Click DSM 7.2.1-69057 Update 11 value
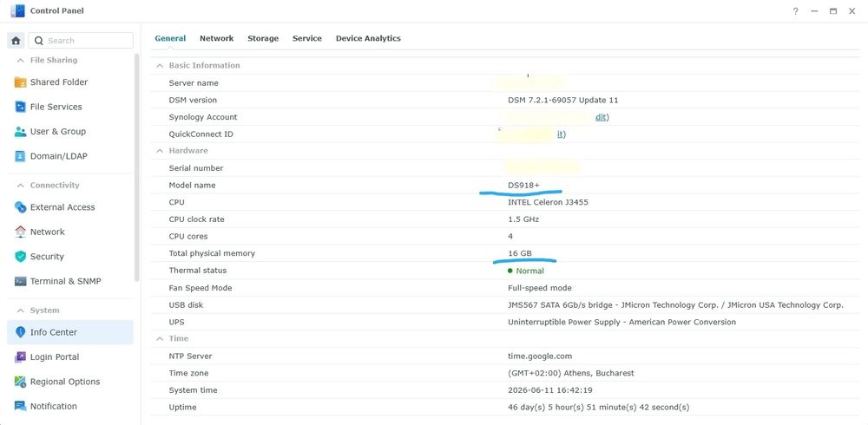868x425 pixels. pos(563,100)
